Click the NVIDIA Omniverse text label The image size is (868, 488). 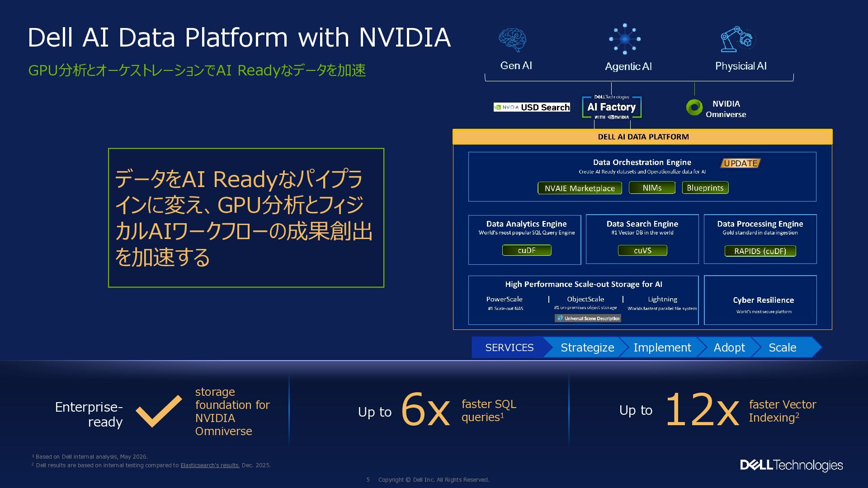point(726,109)
